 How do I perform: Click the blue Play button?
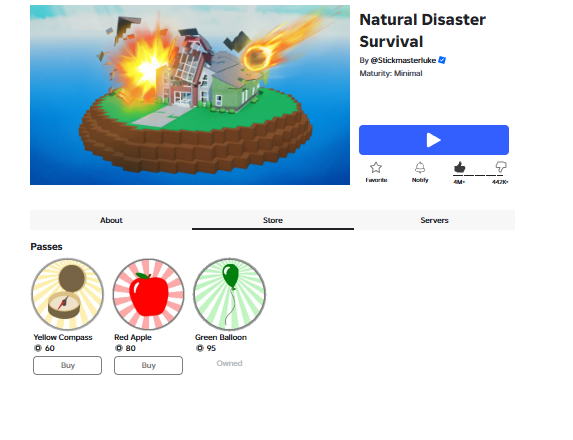[434, 140]
